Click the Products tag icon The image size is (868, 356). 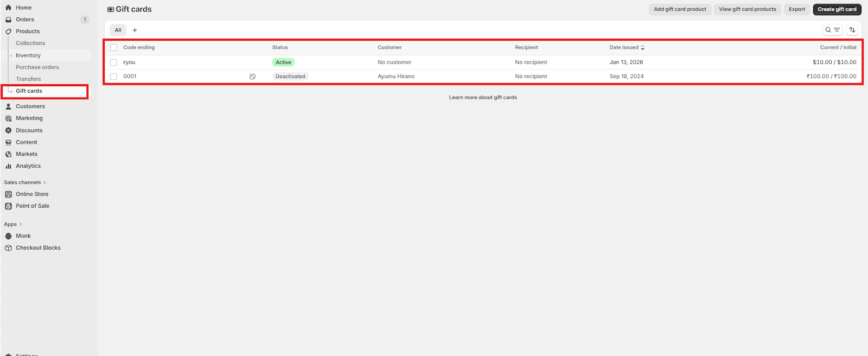tap(8, 31)
